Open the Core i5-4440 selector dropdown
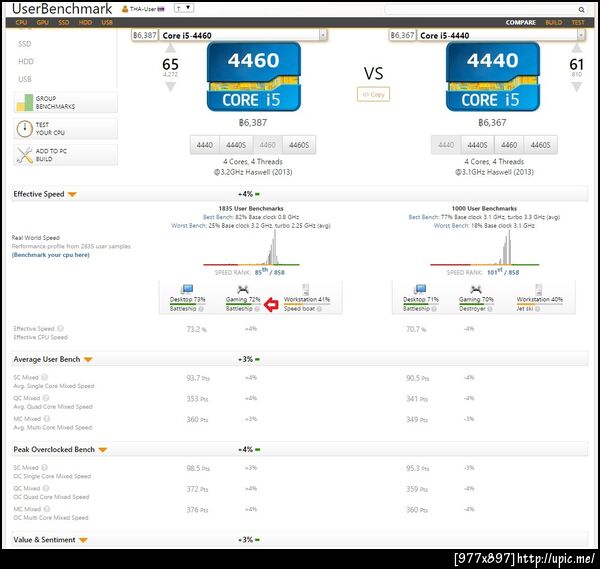The image size is (600, 569). (581, 35)
